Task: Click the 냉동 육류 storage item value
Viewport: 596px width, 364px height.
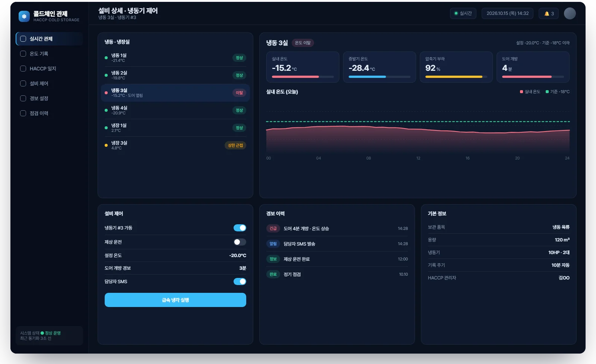Action: (561, 227)
